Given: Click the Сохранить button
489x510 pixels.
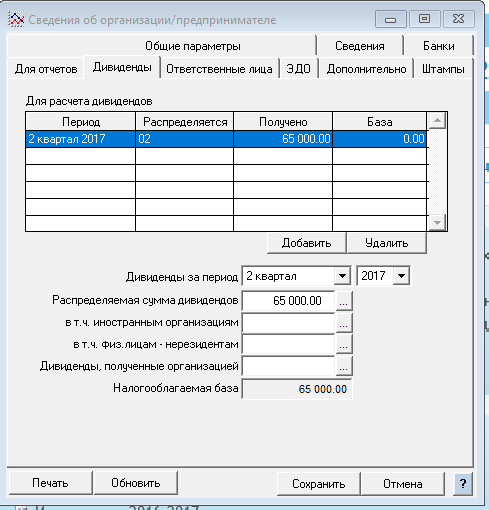Looking at the screenshot, I should pos(319,484).
